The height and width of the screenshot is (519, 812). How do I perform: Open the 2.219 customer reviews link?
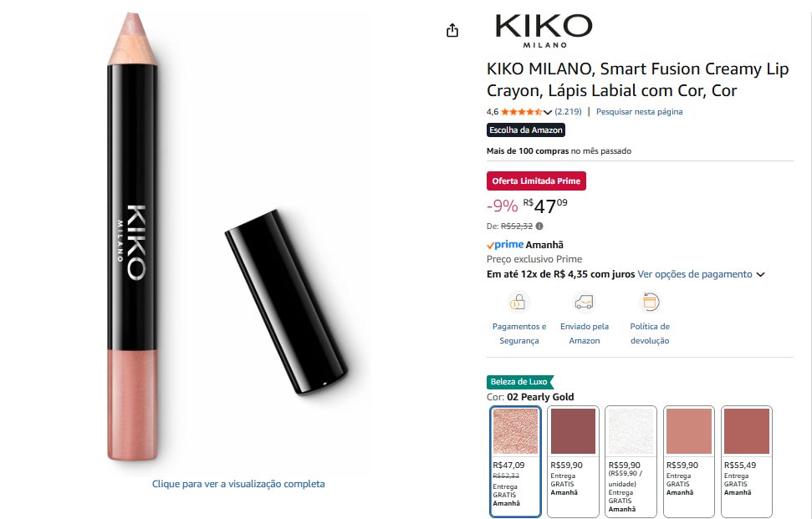569,111
